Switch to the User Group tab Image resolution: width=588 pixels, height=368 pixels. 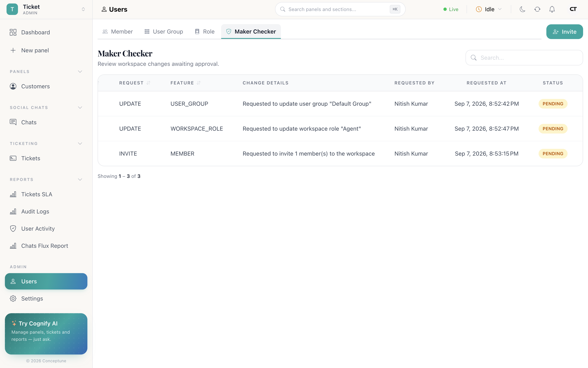(164, 32)
